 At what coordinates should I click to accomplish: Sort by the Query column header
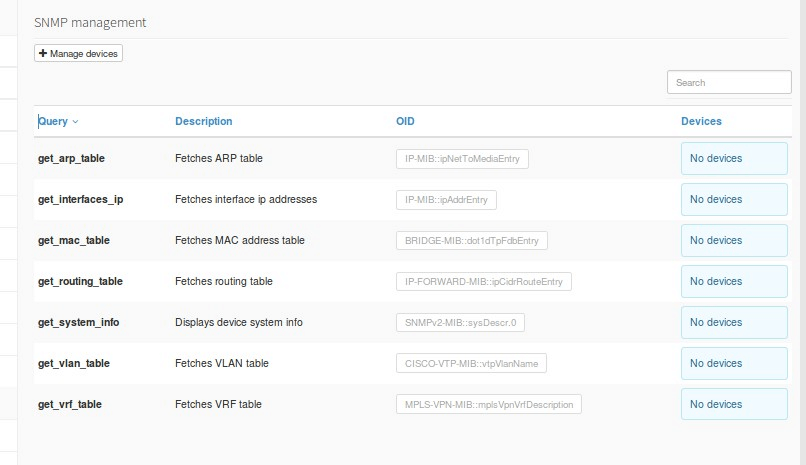pyautogui.click(x=53, y=121)
